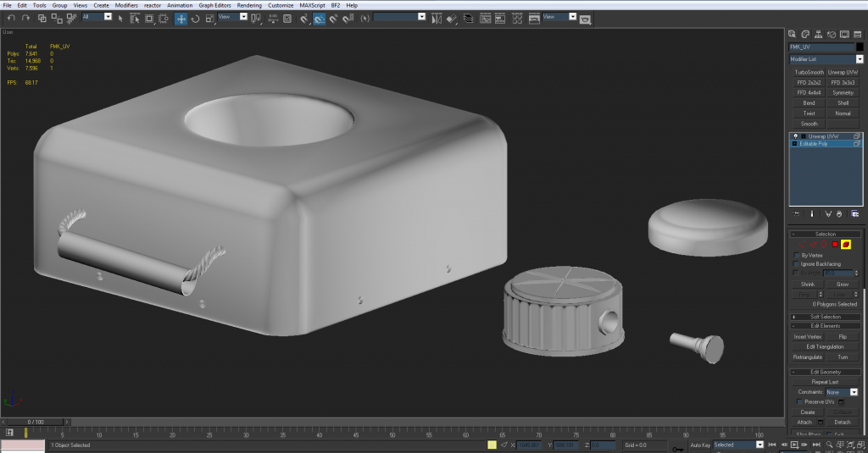Open the Hierarchy command panel tab
Image resolution: width=868 pixels, height=453 pixels.
[820, 34]
